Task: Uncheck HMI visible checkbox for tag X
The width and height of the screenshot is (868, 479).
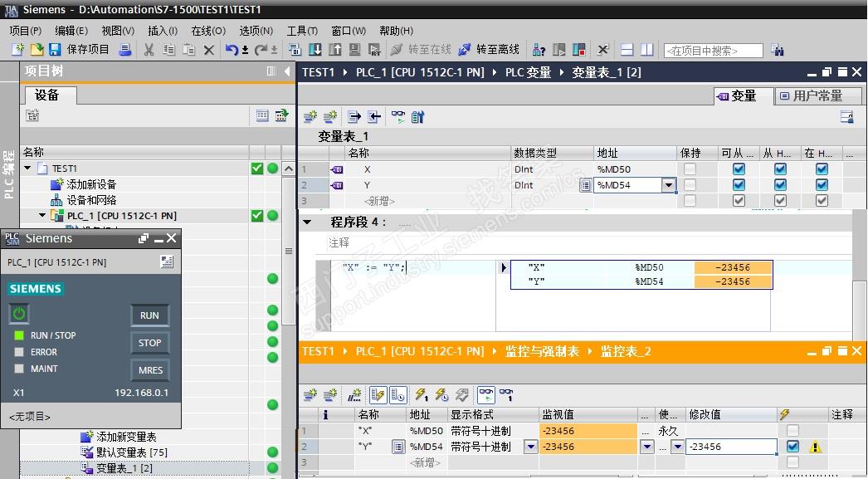Action: pyautogui.click(x=822, y=169)
